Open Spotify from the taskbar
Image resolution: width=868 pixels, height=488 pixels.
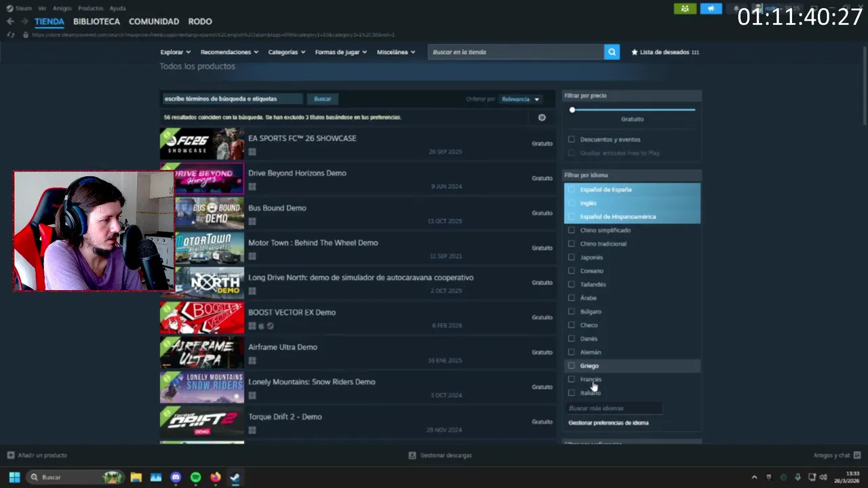196,477
